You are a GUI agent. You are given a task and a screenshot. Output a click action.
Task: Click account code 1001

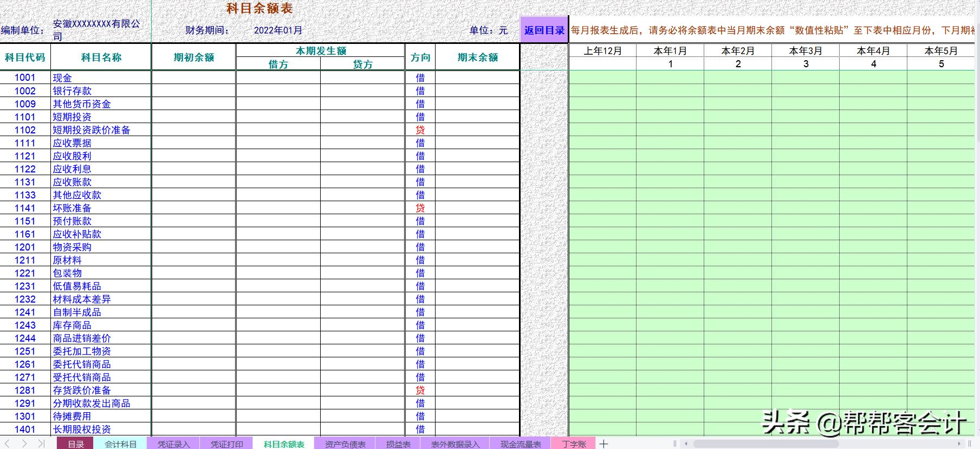(25, 78)
